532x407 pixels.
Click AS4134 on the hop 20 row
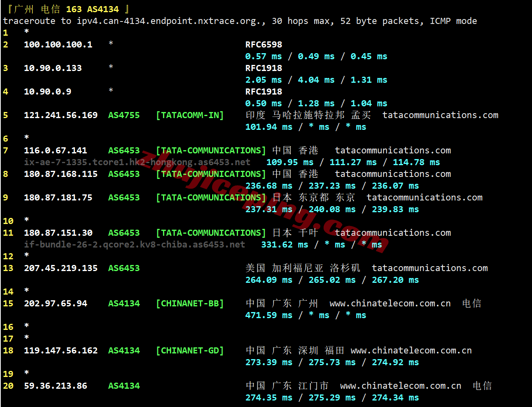[x=124, y=386]
